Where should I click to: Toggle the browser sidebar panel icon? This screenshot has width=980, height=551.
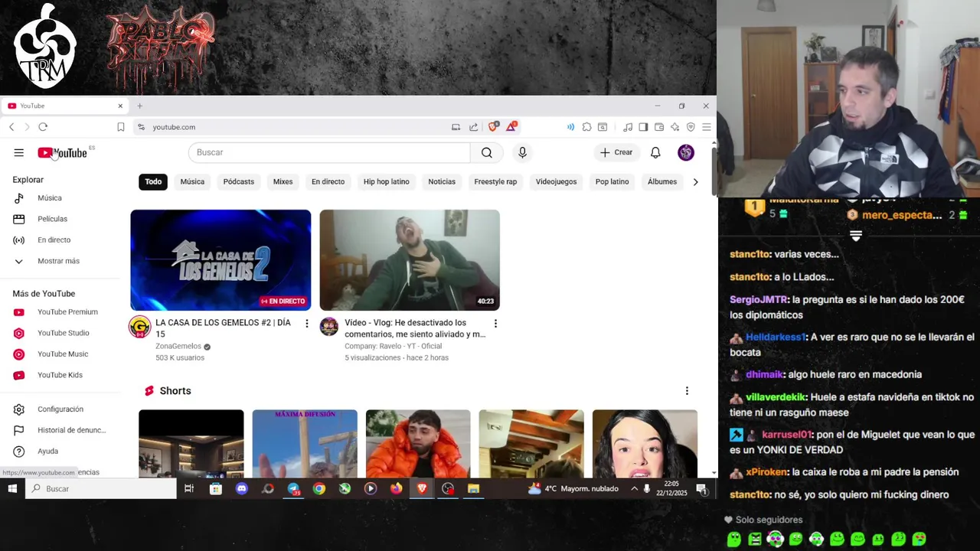[x=643, y=127]
